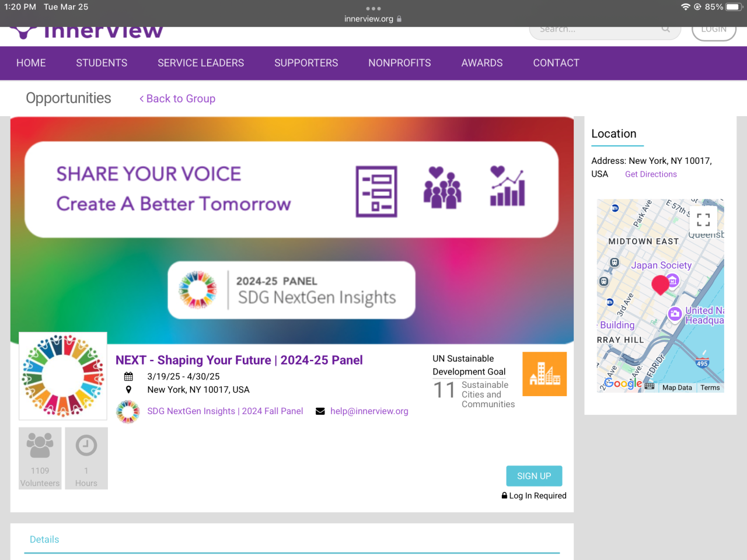This screenshot has height=560, width=747.
Task: Tap the innerview.org address bar
Action: pyautogui.click(x=373, y=19)
